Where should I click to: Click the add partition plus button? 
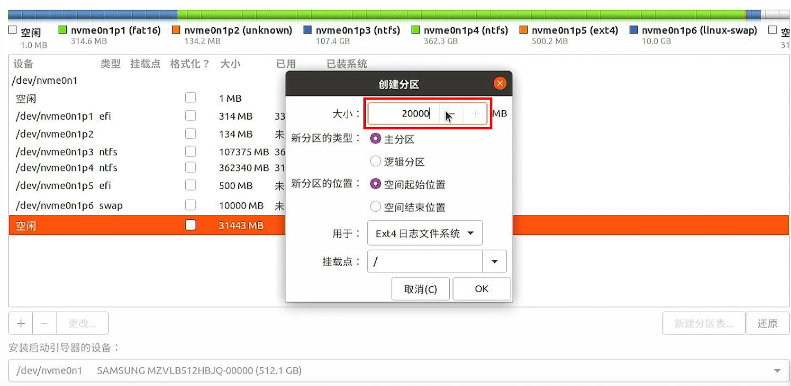point(21,323)
